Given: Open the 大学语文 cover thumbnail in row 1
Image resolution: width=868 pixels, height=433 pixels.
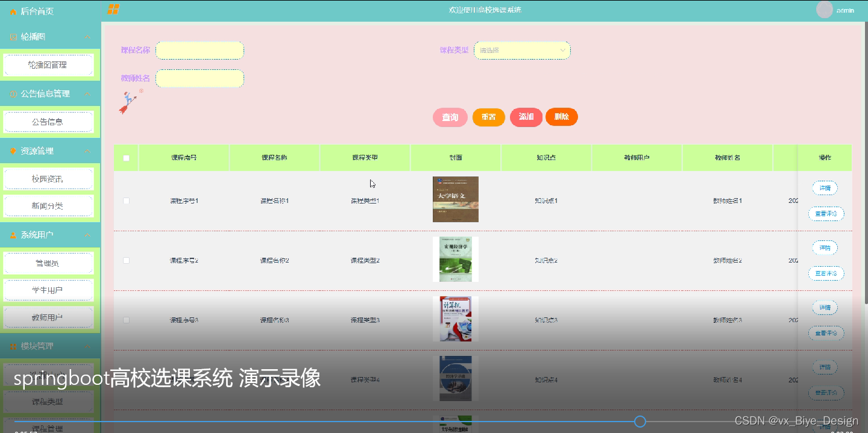Looking at the screenshot, I should click(x=456, y=199).
